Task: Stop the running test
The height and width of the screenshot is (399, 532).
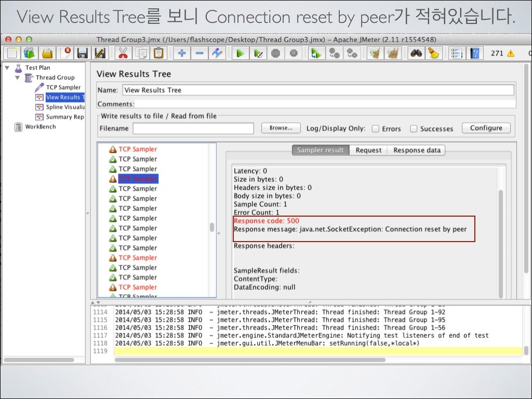Action: pyautogui.click(x=276, y=54)
